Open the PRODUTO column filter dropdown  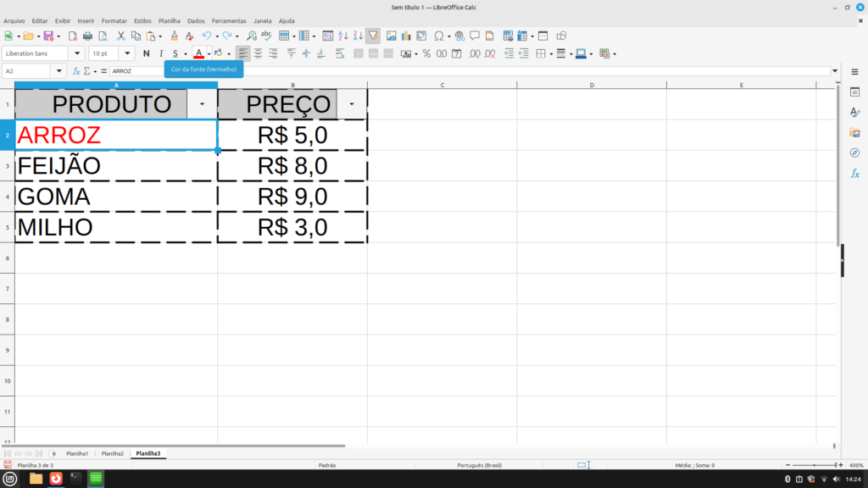tap(202, 103)
